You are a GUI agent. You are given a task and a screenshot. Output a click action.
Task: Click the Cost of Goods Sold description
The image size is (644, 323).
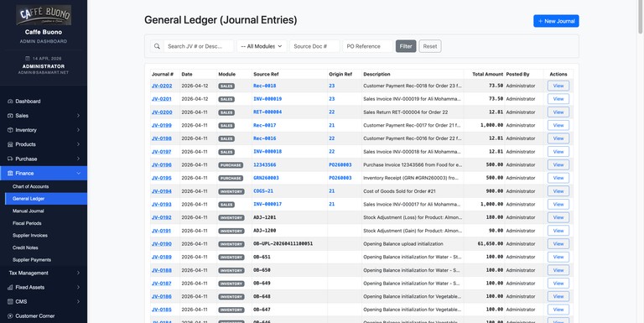point(401,191)
